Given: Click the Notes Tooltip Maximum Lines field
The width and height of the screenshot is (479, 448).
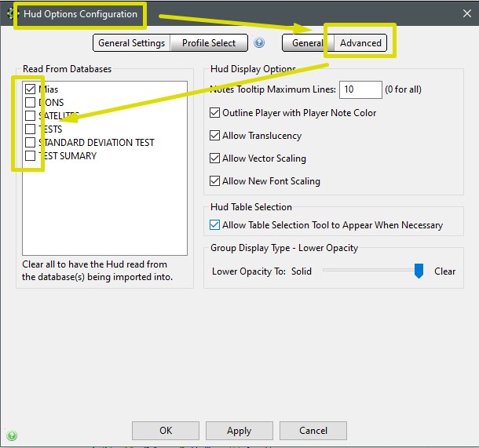Looking at the screenshot, I should [360, 89].
